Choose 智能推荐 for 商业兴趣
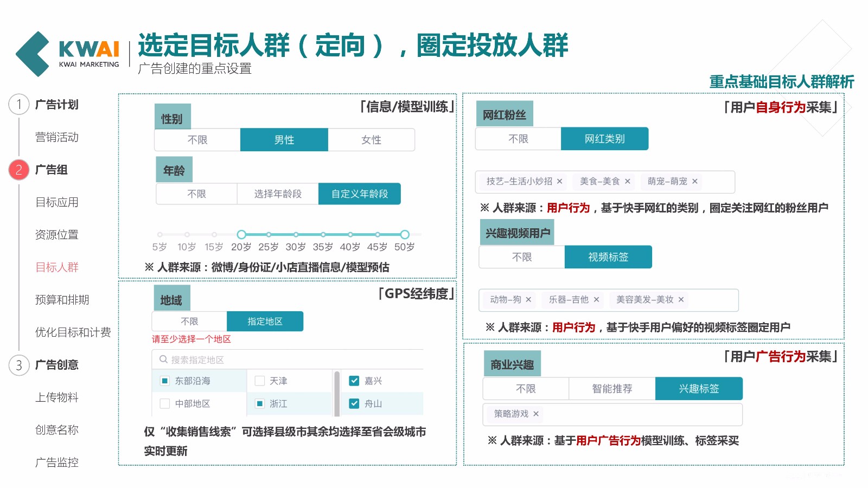The image size is (868, 488). [x=612, y=389]
